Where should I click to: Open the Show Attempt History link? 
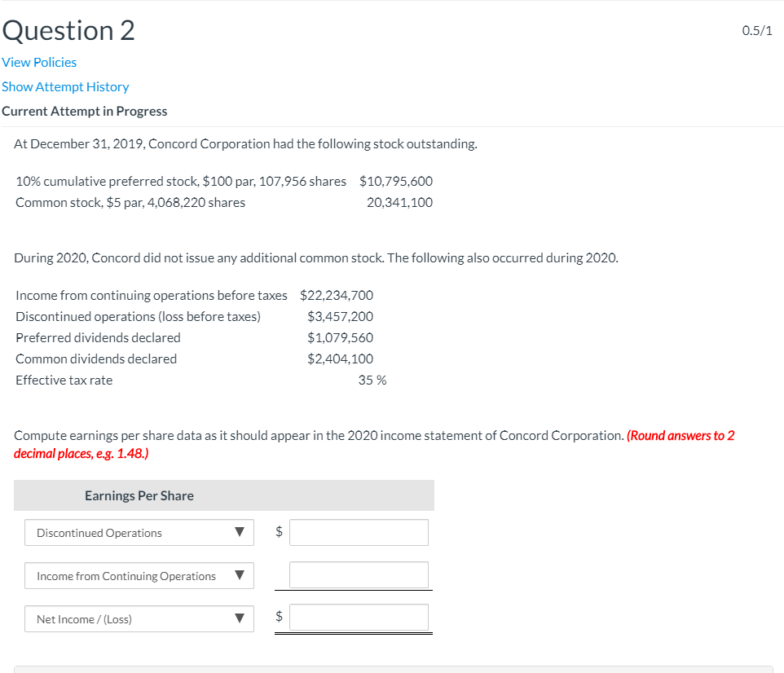65,87
